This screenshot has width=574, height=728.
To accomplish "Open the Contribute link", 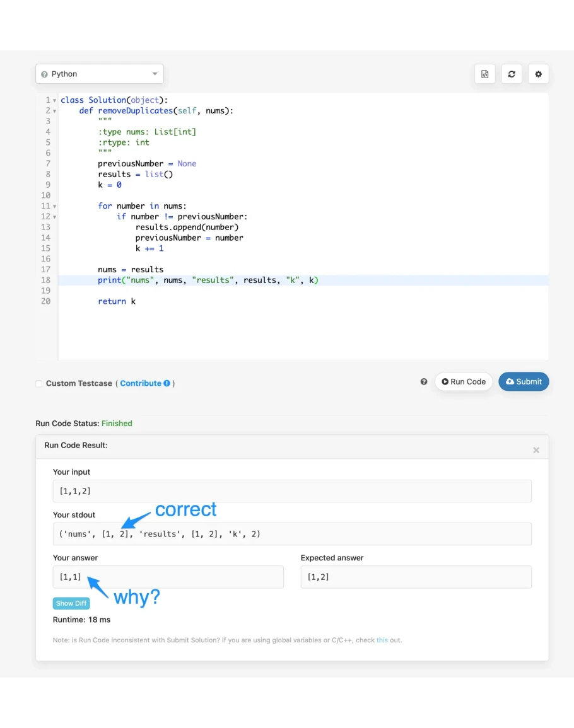I will click(141, 383).
